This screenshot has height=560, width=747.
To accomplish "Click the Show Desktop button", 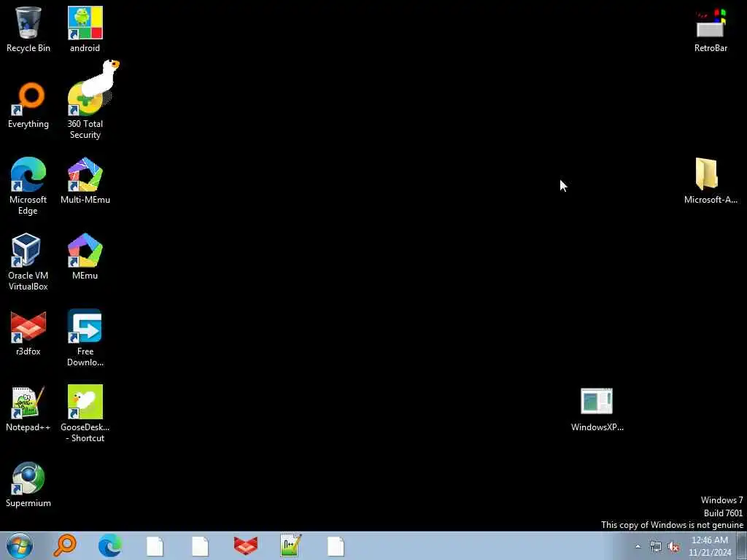I will pos(742,545).
